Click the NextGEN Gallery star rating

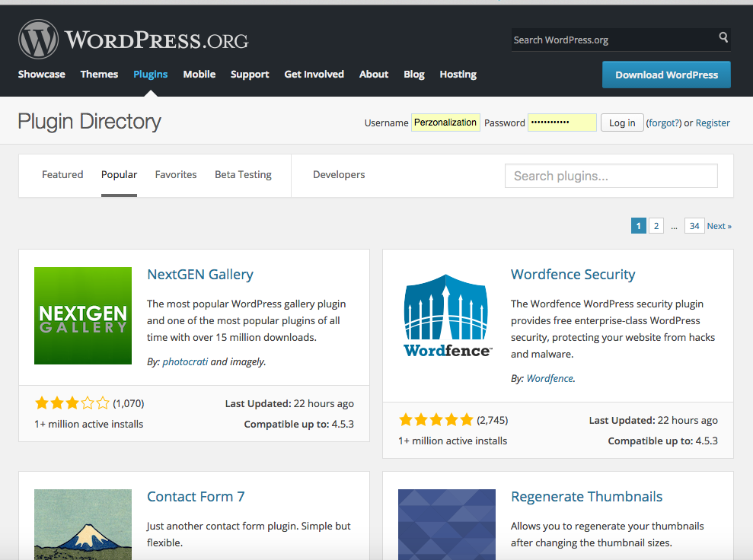pos(72,403)
